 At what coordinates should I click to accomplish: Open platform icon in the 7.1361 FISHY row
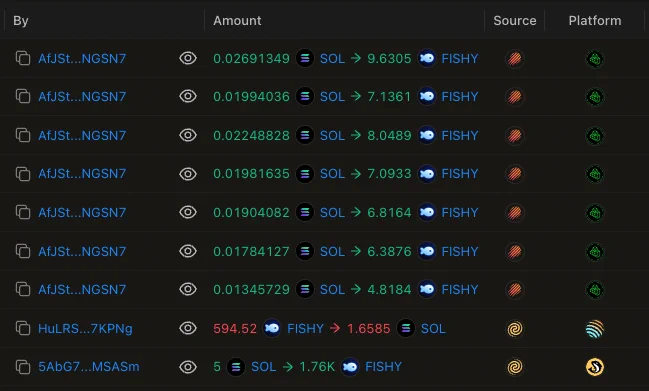pos(595,97)
